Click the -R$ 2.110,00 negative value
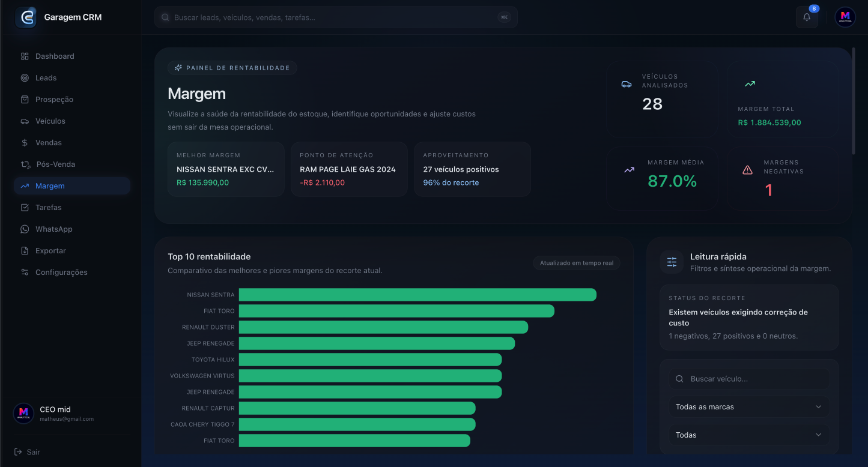 (x=322, y=182)
